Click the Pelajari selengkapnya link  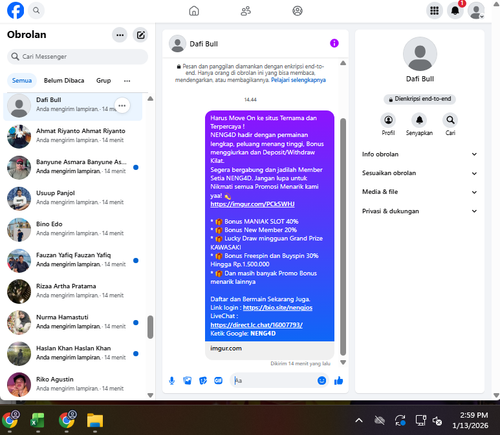pos(298,80)
